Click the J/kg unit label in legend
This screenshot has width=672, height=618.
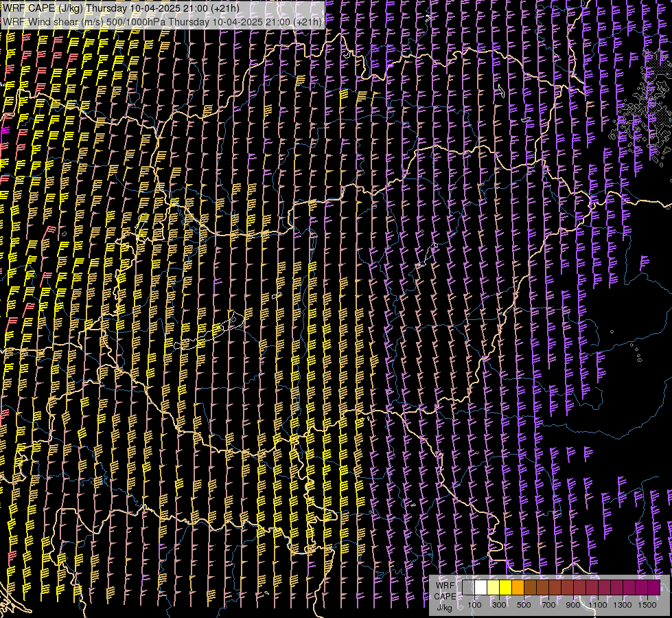444,608
